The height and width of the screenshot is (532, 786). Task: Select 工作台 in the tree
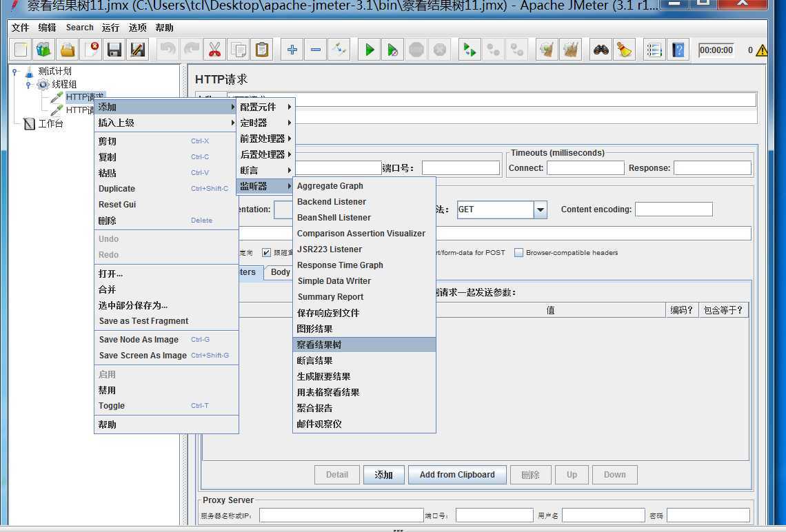(50, 123)
